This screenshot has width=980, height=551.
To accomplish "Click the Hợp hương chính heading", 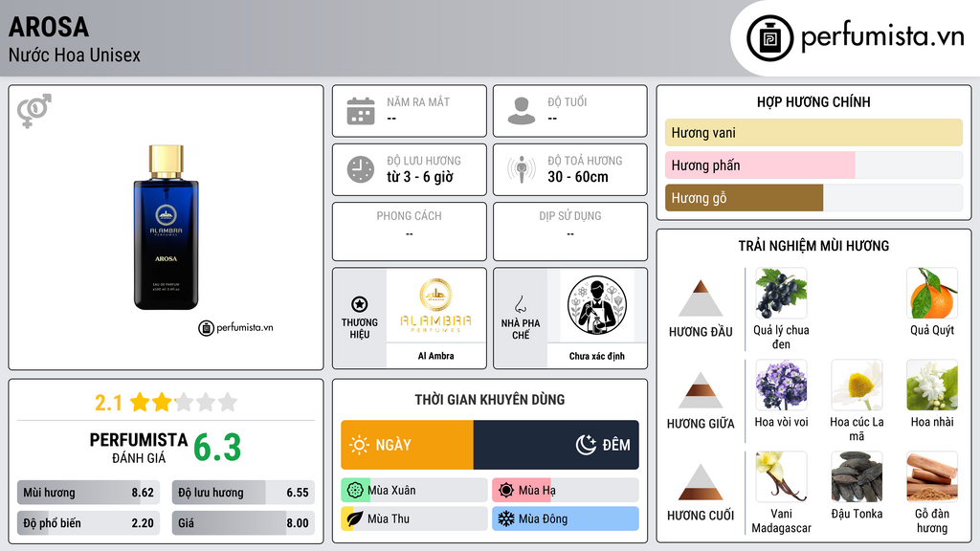I will click(813, 101).
